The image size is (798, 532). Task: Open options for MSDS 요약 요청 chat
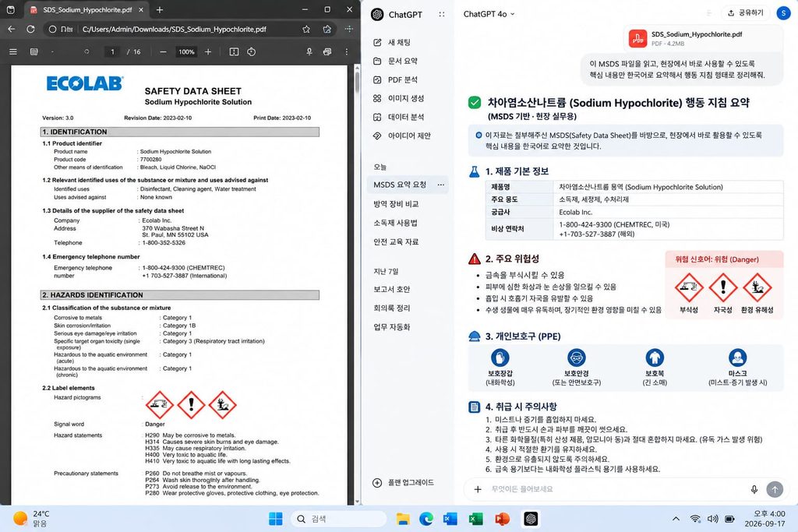(x=441, y=185)
